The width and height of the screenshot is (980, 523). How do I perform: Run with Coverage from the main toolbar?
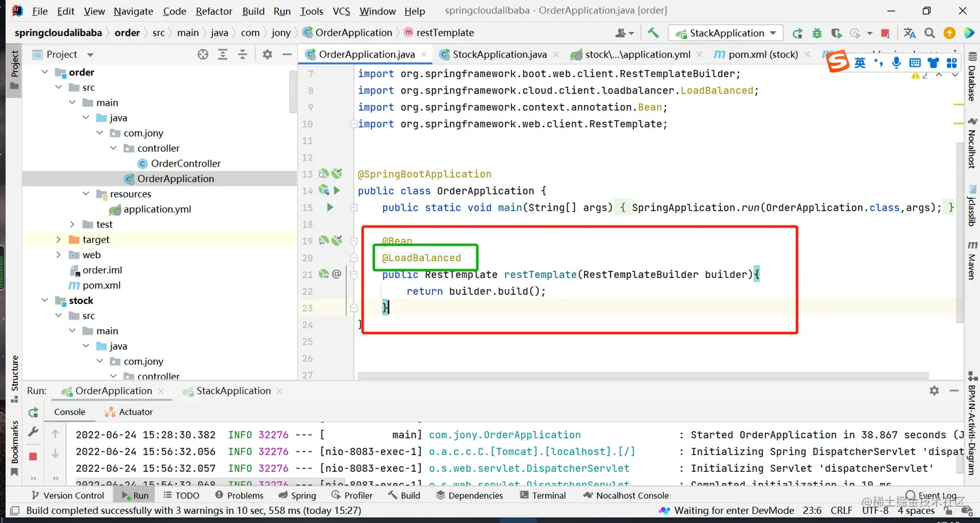836,33
